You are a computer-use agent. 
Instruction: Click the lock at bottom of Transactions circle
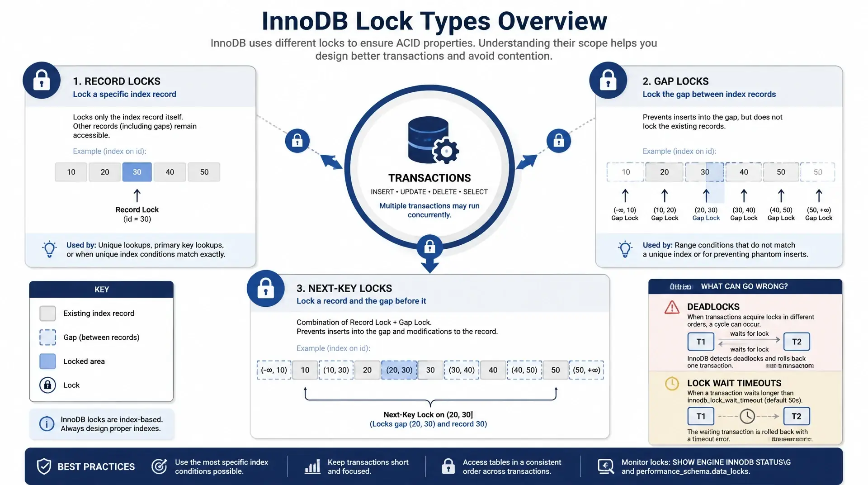point(430,247)
